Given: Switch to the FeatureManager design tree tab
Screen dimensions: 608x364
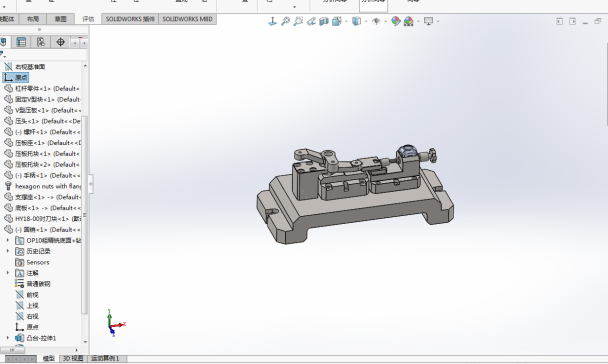Looking at the screenshot, I should (x=4, y=42).
